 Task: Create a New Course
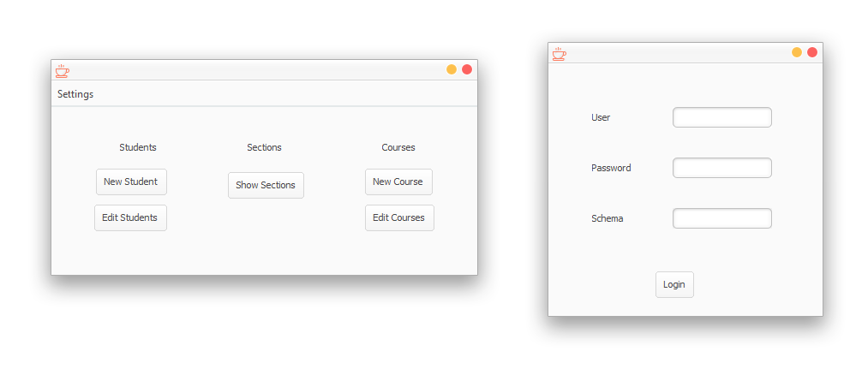pyautogui.click(x=398, y=182)
